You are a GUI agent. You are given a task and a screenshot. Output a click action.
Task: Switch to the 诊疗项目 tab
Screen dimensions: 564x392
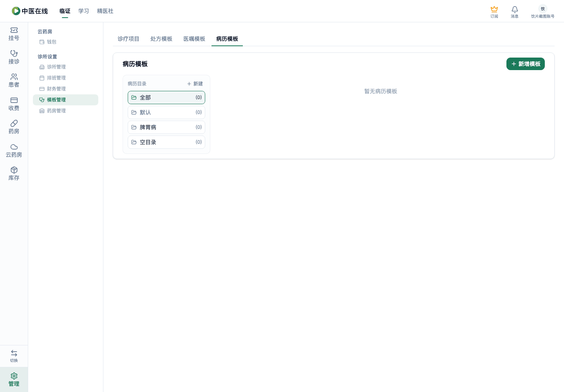(x=128, y=39)
